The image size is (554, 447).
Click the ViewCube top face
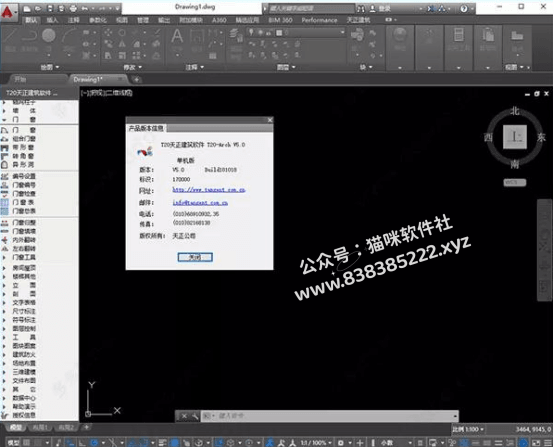[x=514, y=136]
